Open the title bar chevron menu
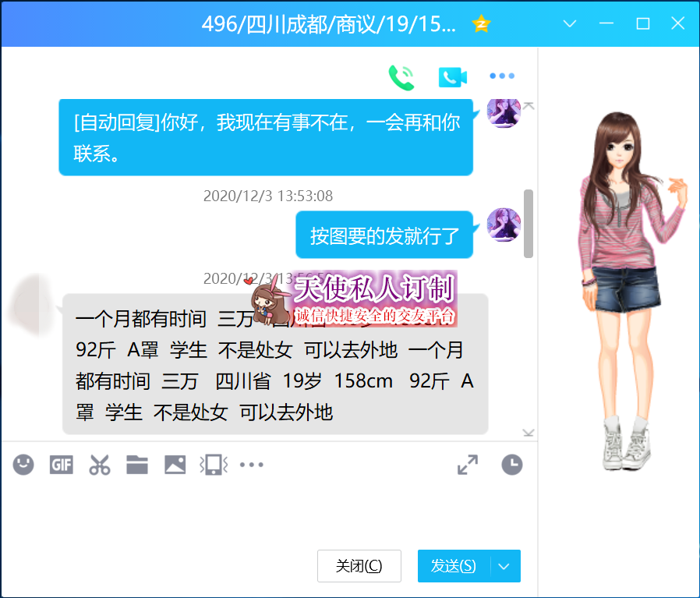 (x=568, y=24)
